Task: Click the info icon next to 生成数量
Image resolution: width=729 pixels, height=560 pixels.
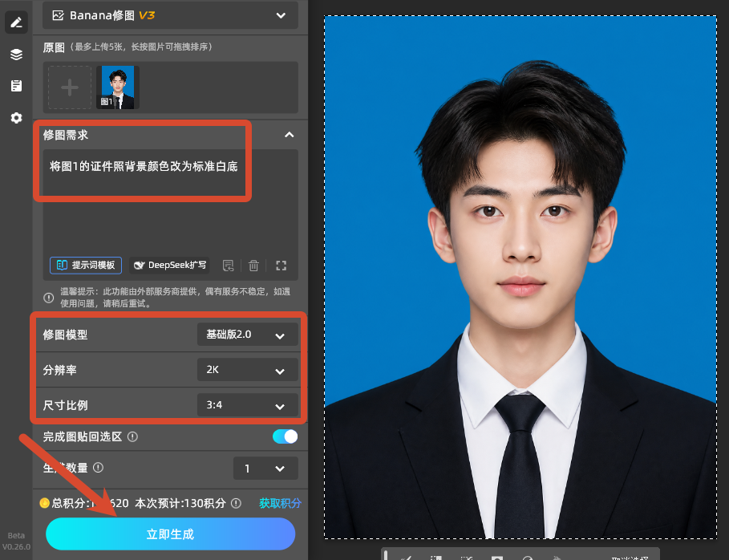Action: point(98,468)
